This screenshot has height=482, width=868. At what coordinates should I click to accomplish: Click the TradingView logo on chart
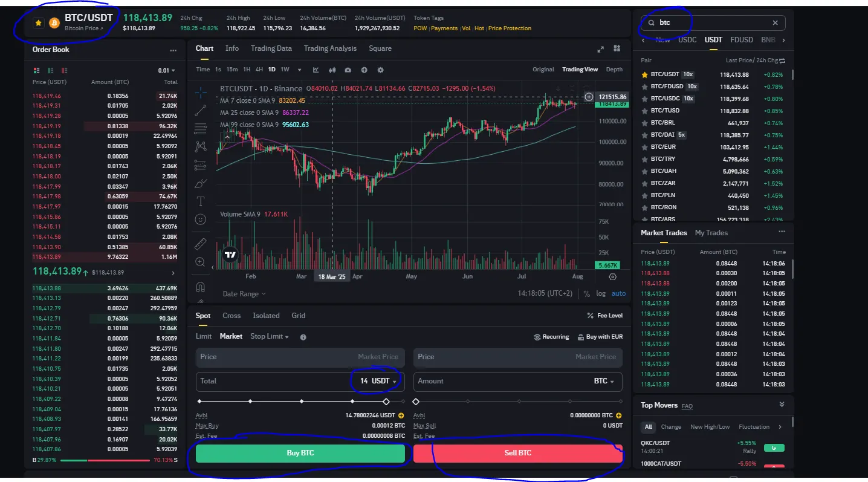point(230,255)
